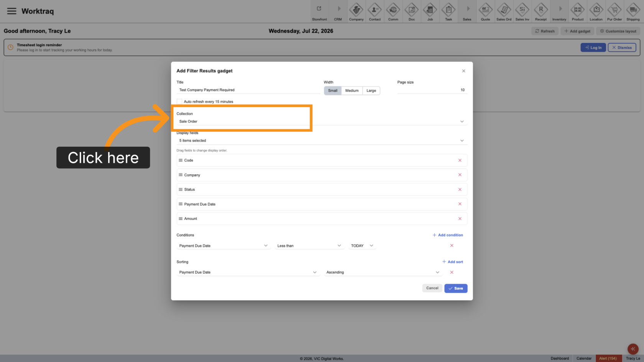Viewport: 644px width, 362px height.
Task: Click the Status display field row
Action: (x=322, y=190)
